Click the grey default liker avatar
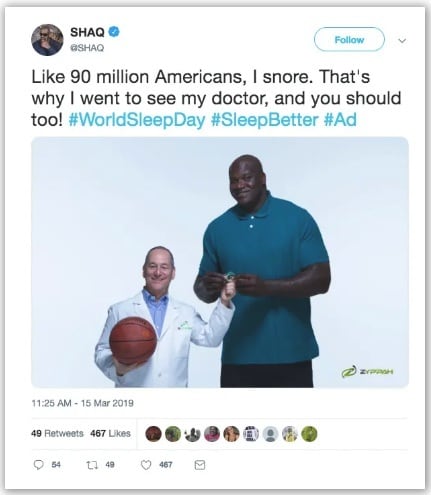 tap(270, 434)
